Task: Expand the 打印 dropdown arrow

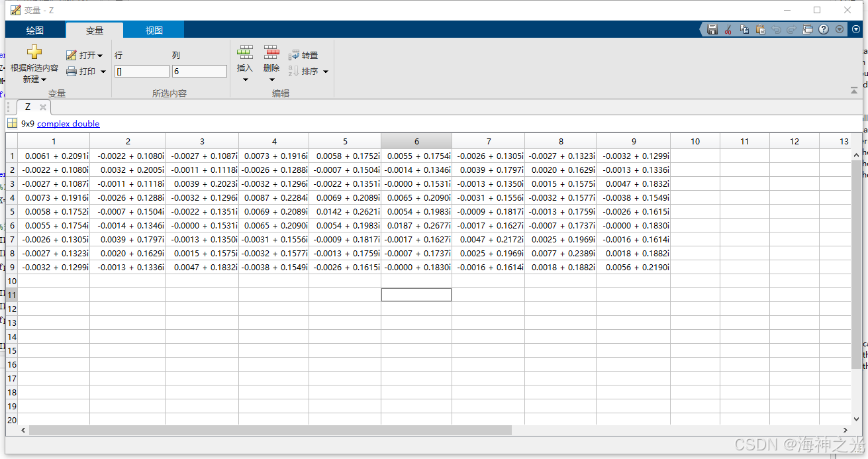Action: coord(103,72)
